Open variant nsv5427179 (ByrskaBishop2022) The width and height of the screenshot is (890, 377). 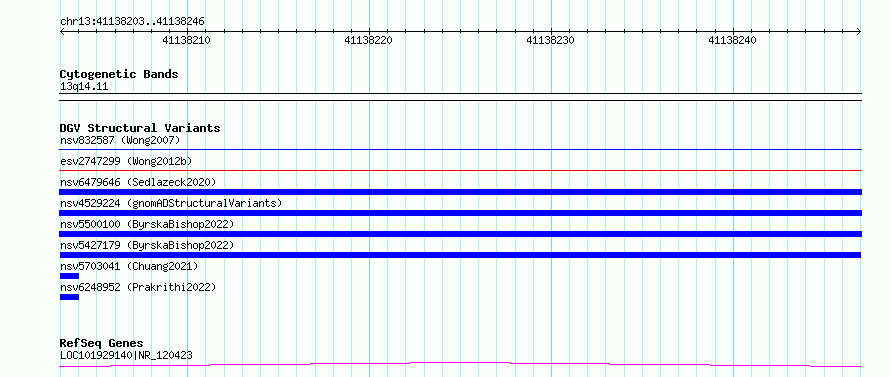(x=147, y=245)
